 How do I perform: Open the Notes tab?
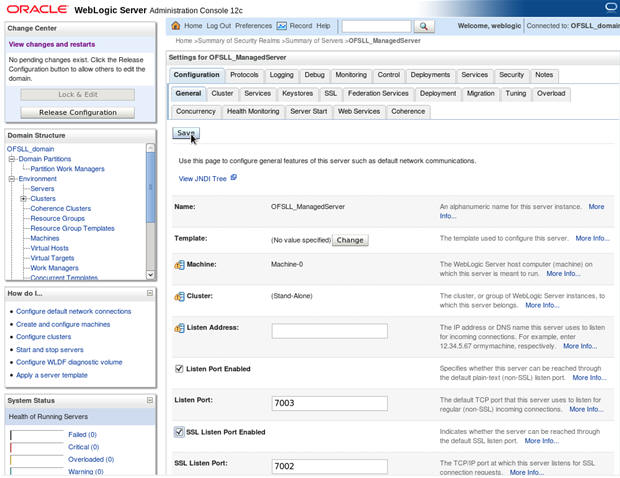tap(544, 75)
